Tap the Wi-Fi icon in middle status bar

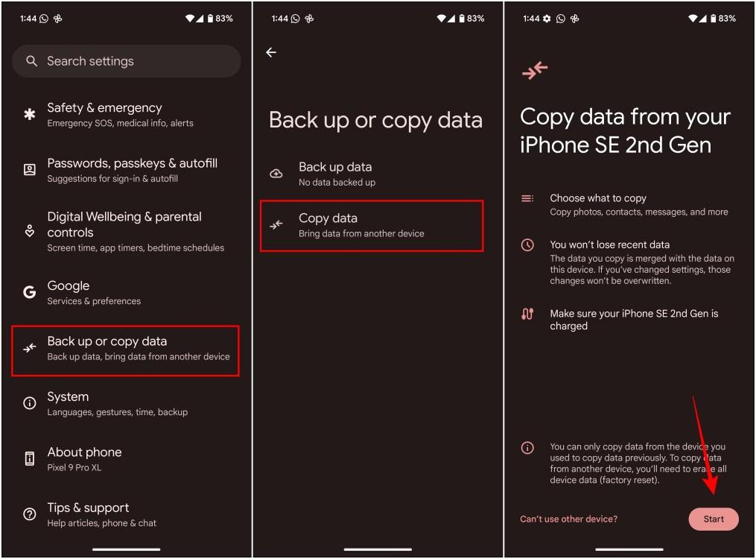(x=441, y=19)
